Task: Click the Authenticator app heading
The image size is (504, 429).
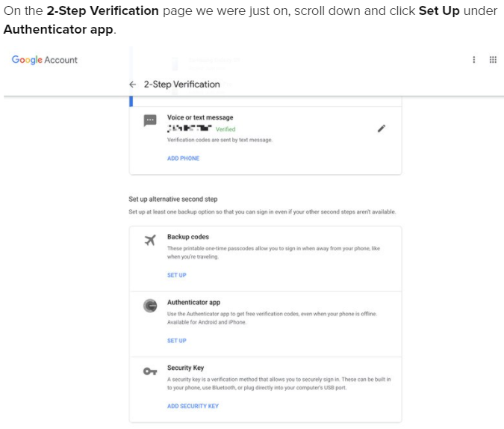Action: [x=194, y=302]
